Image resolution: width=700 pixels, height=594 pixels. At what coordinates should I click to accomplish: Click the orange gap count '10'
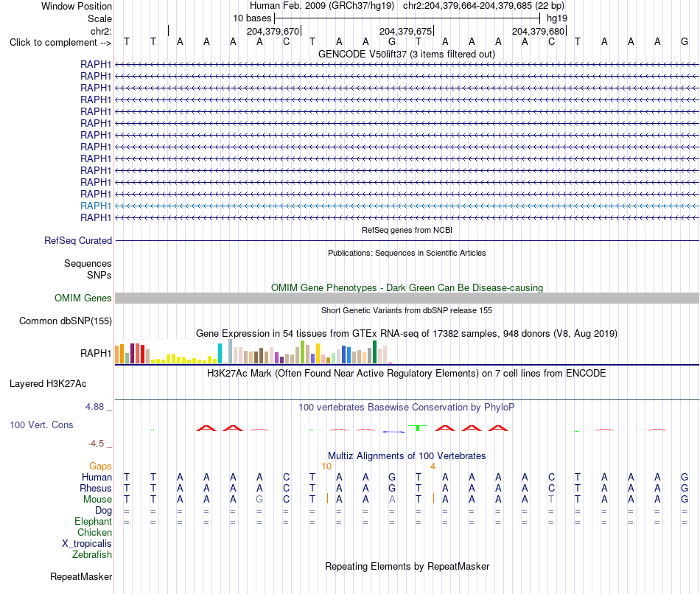click(326, 467)
